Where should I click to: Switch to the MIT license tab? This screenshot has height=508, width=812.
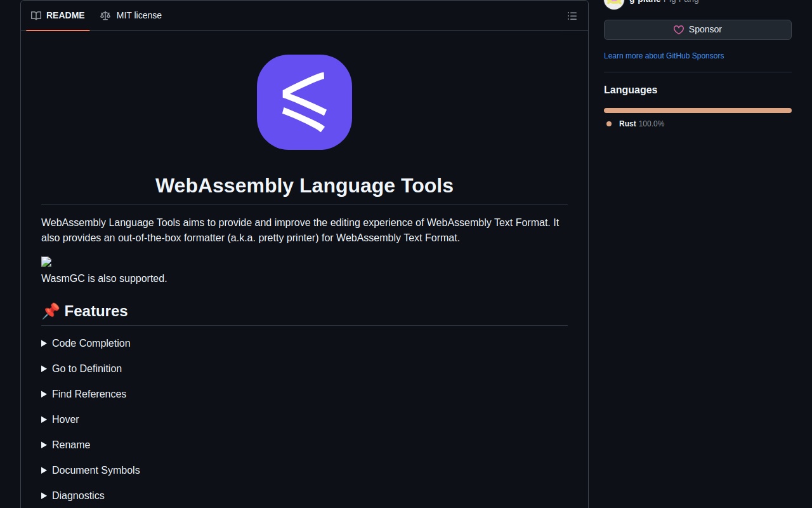131,15
